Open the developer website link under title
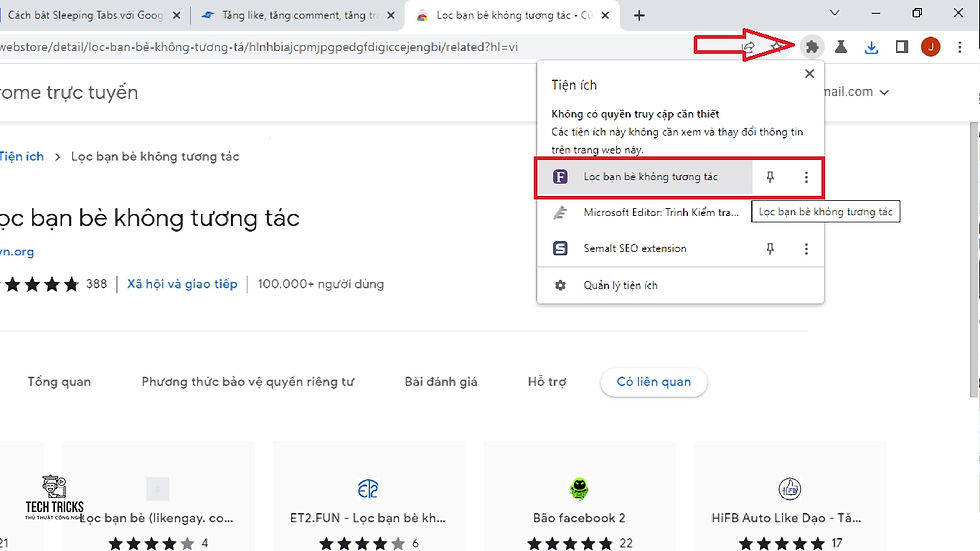The image size is (980, 551). pyautogui.click(x=17, y=252)
